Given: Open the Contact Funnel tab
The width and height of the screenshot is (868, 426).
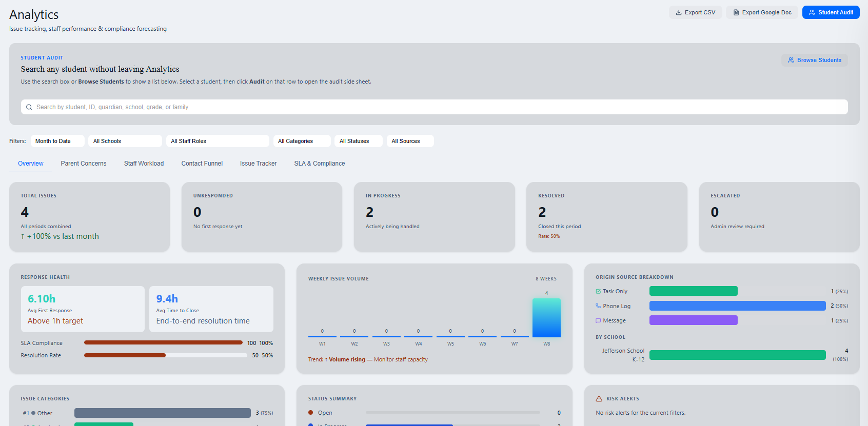Looking at the screenshot, I should (x=202, y=164).
